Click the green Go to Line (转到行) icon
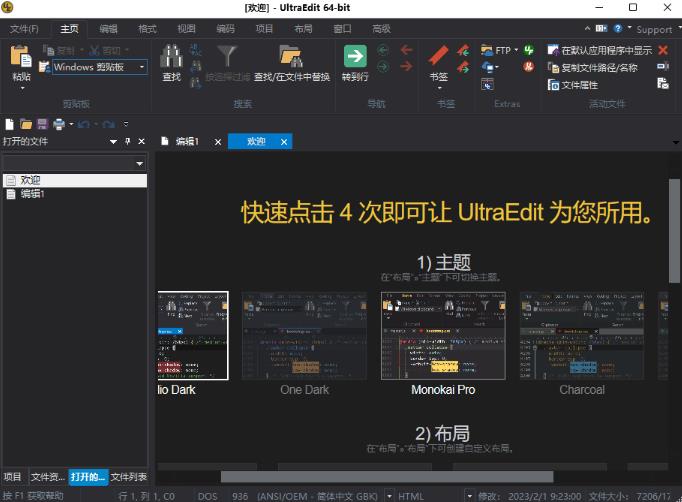Viewport: 682px width, 502px height. [x=355, y=56]
